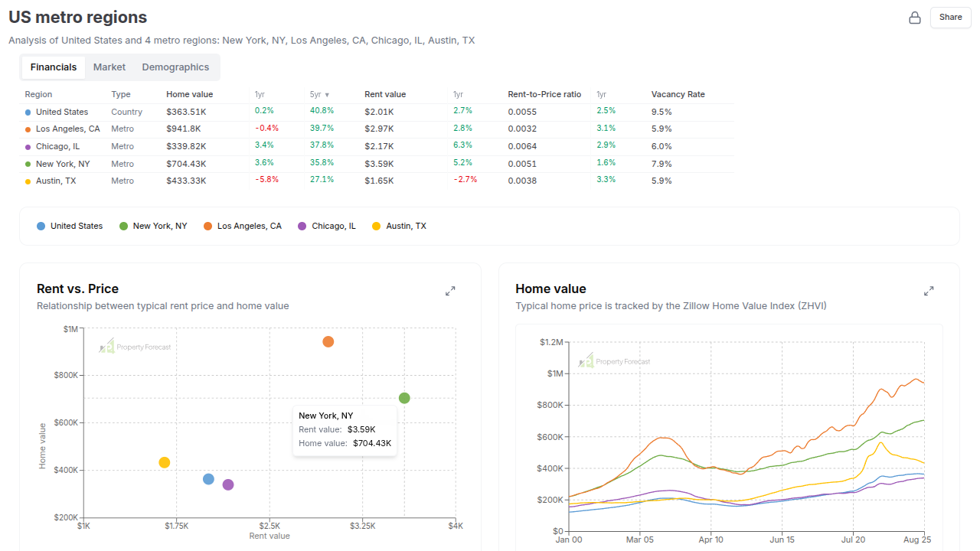This screenshot has height=551, width=980.
Task: Select the Austin, TX table row
Action: 56,181
